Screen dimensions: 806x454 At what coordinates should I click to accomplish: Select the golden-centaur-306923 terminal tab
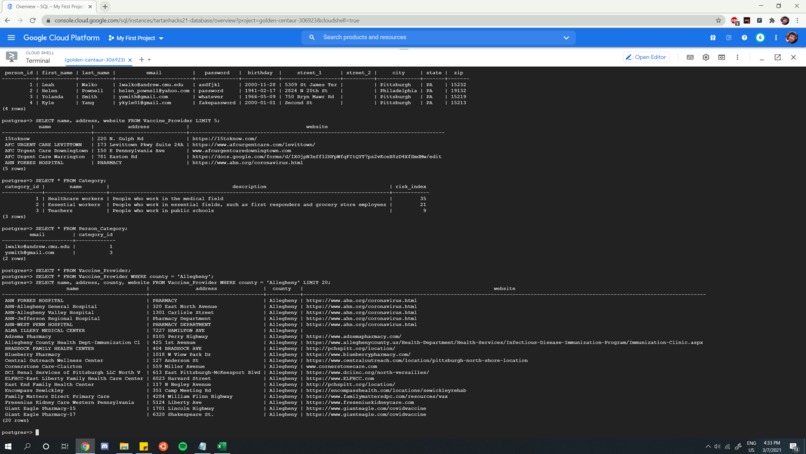click(x=95, y=60)
